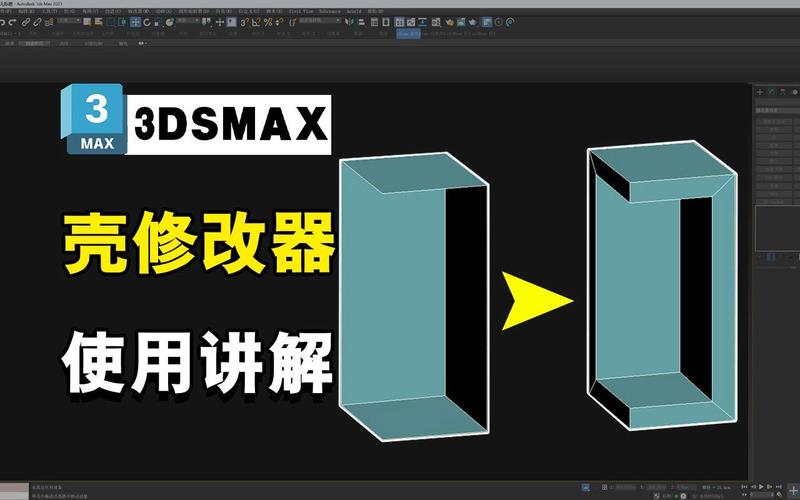The width and height of the screenshot is (800, 500).
Task: Open the Curve Editor icon
Action: 411,22
